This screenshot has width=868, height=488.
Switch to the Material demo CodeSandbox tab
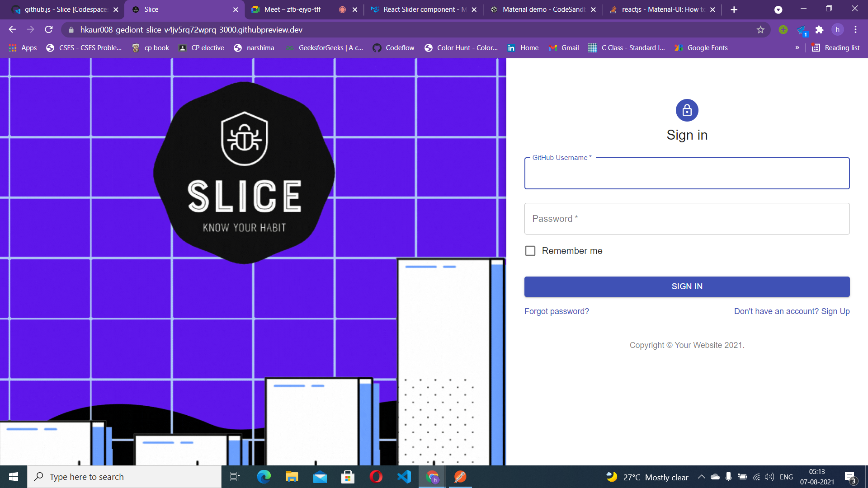point(543,9)
